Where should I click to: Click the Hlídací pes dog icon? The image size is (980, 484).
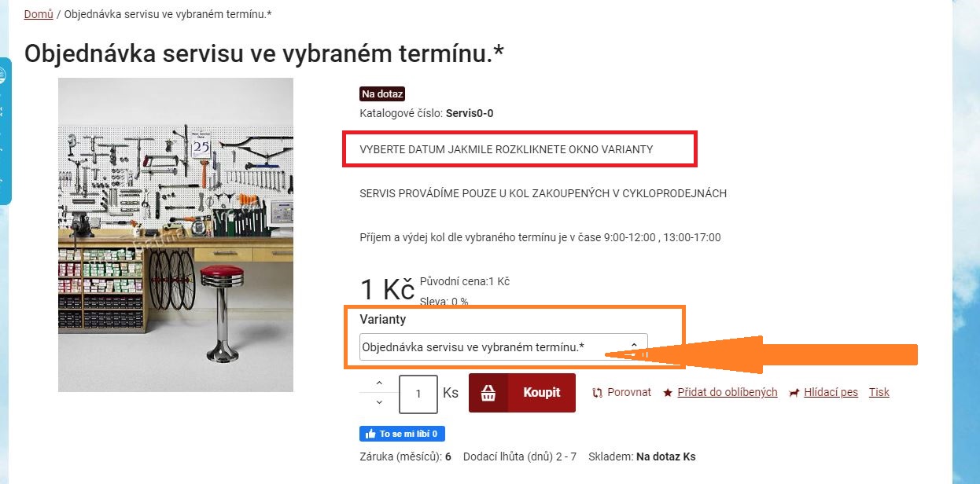[x=794, y=393]
